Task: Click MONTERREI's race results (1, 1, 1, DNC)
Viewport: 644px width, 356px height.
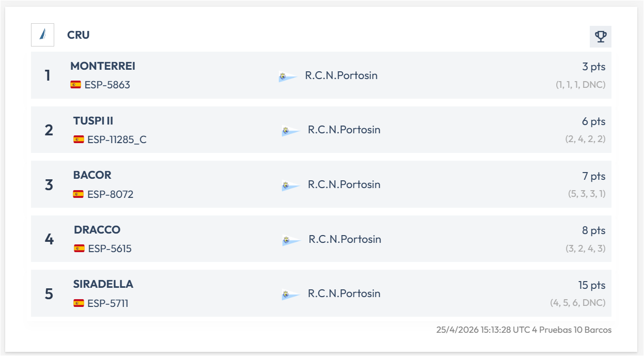Action: (x=580, y=85)
